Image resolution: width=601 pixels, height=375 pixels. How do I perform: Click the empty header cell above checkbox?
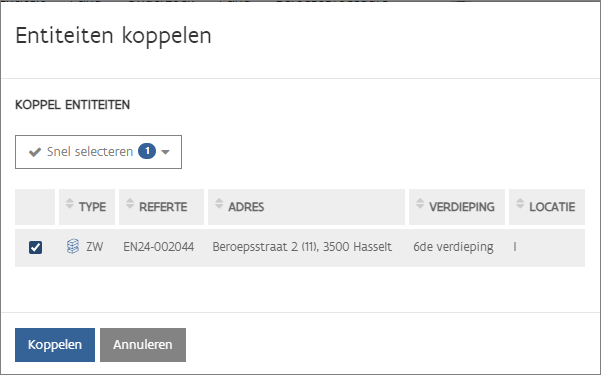click(x=35, y=207)
